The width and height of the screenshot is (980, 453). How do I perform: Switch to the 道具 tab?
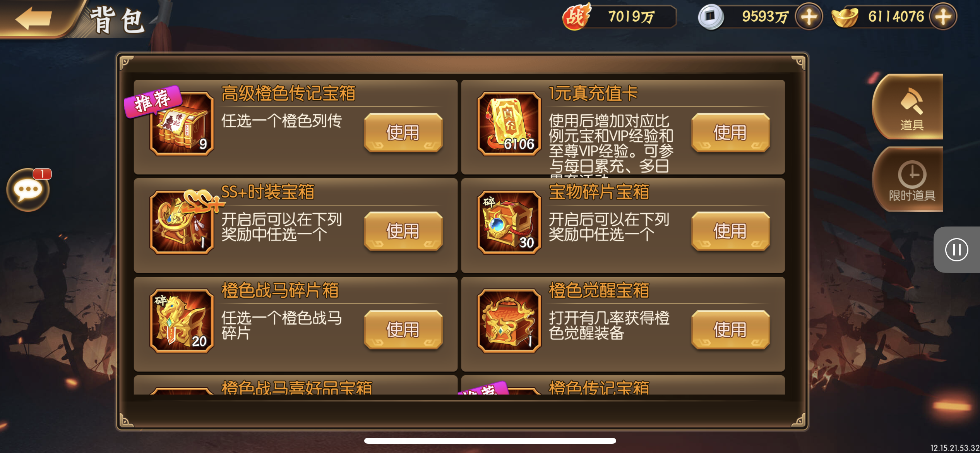click(x=911, y=107)
